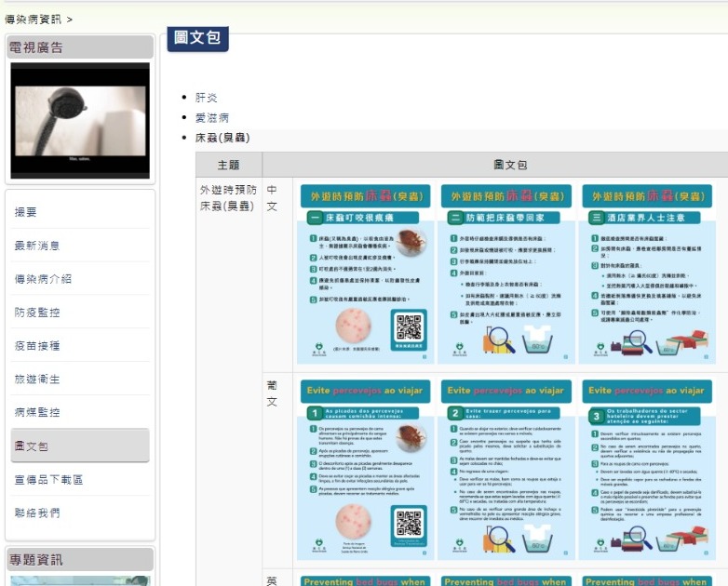Image resolution: width=728 pixels, height=586 pixels.
Task: Go to the 聯絡我們 contact page
Action: coord(37,513)
